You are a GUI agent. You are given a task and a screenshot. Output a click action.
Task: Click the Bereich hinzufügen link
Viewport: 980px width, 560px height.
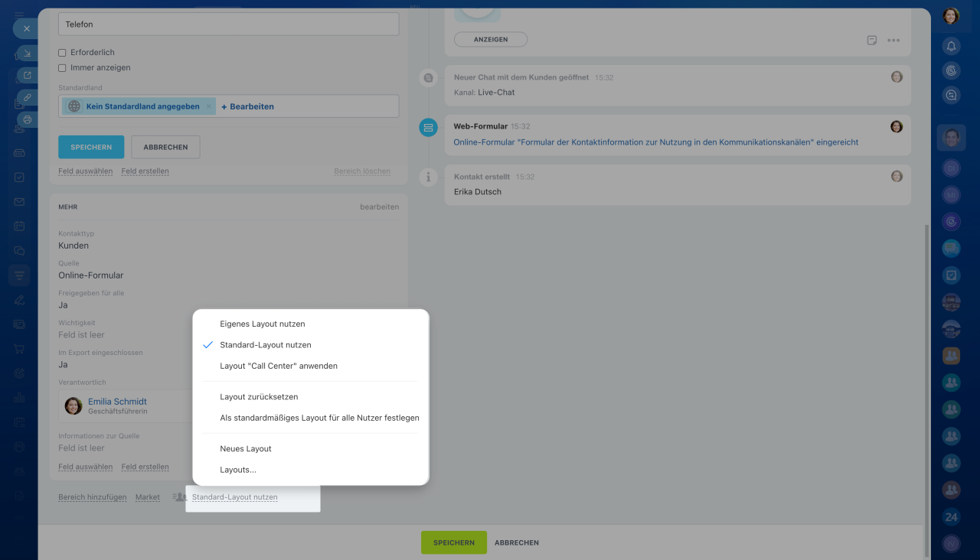click(93, 497)
